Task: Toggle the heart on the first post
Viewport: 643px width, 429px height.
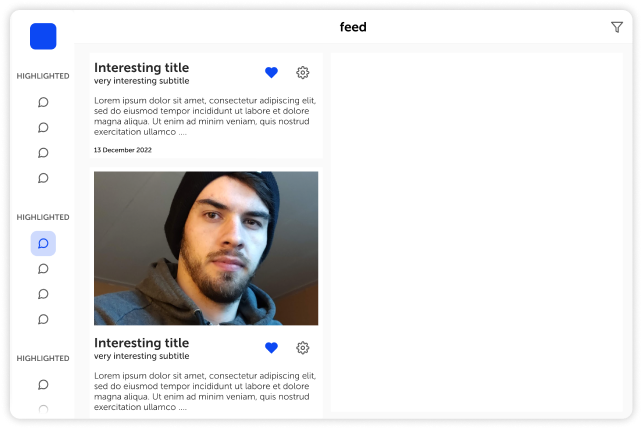Action: 271,73
